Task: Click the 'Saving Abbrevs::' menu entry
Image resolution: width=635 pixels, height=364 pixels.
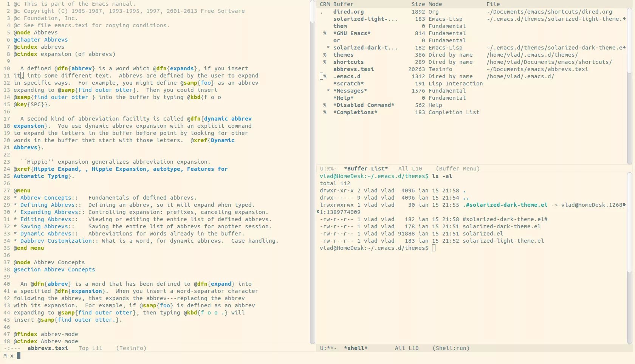Action: pyautogui.click(x=47, y=226)
